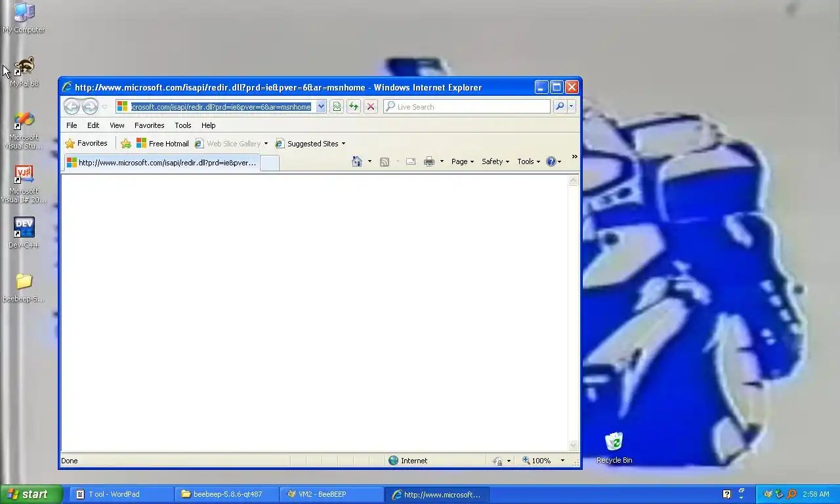Click the Windows Start button
Screen dimensions: 840x504
coord(31,494)
